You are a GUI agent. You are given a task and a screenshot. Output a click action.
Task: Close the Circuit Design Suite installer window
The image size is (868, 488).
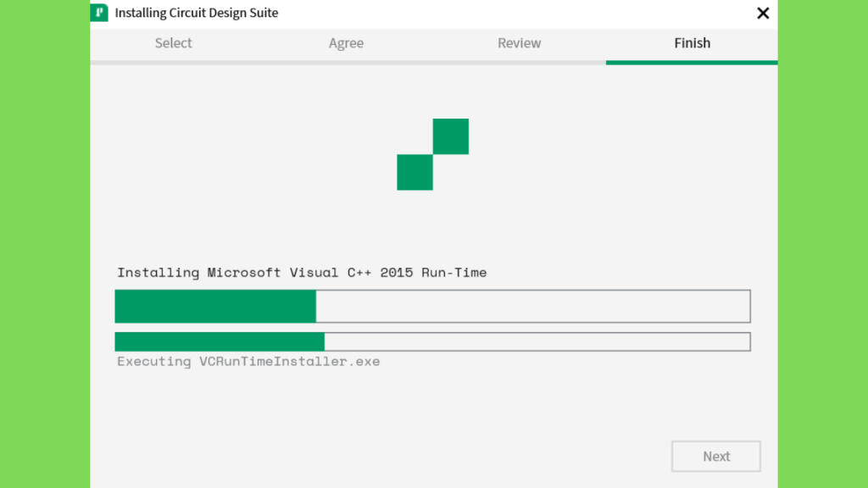tap(763, 14)
